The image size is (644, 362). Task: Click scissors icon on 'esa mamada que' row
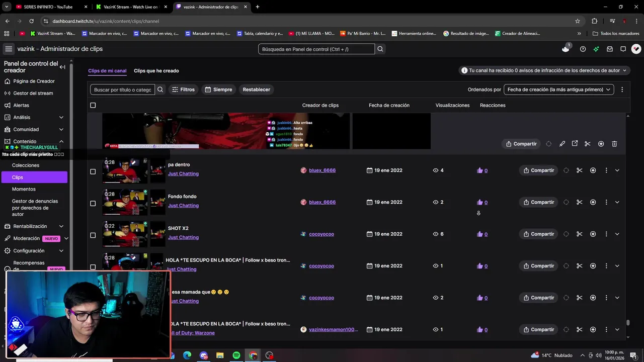tap(579, 298)
